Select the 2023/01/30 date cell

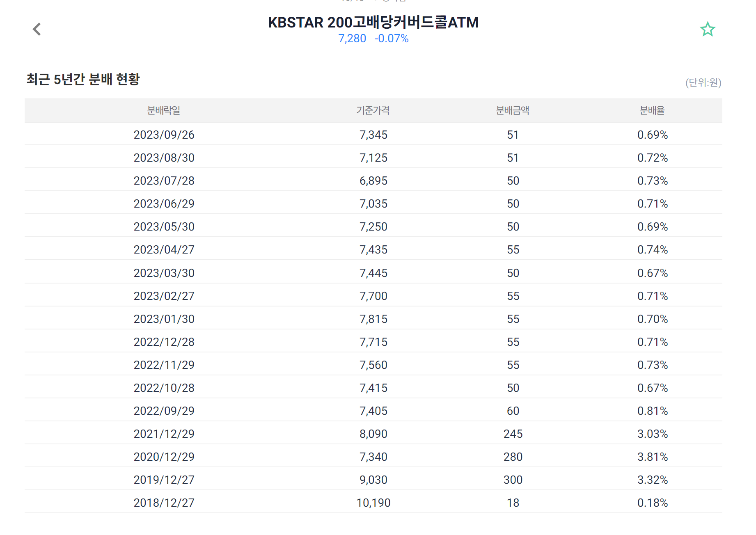point(164,319)
